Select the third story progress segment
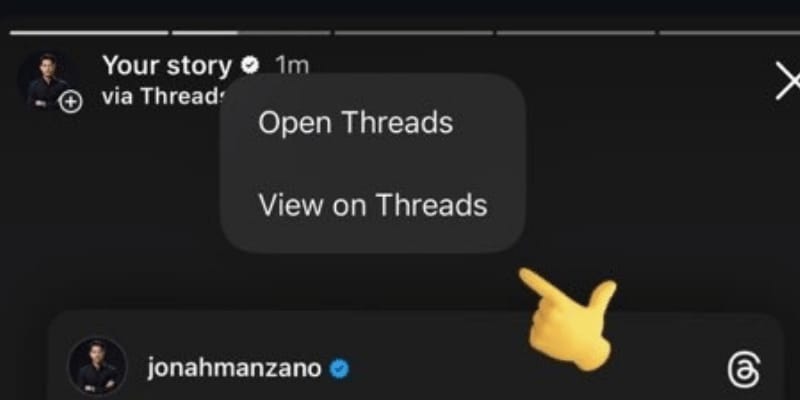The image size is (800, 400). point(414,33)
